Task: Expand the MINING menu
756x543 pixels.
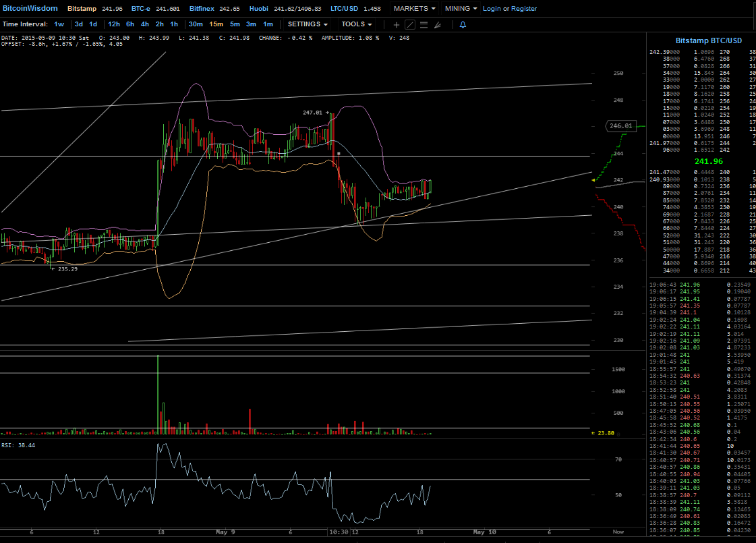Action: tap(461, 9)
